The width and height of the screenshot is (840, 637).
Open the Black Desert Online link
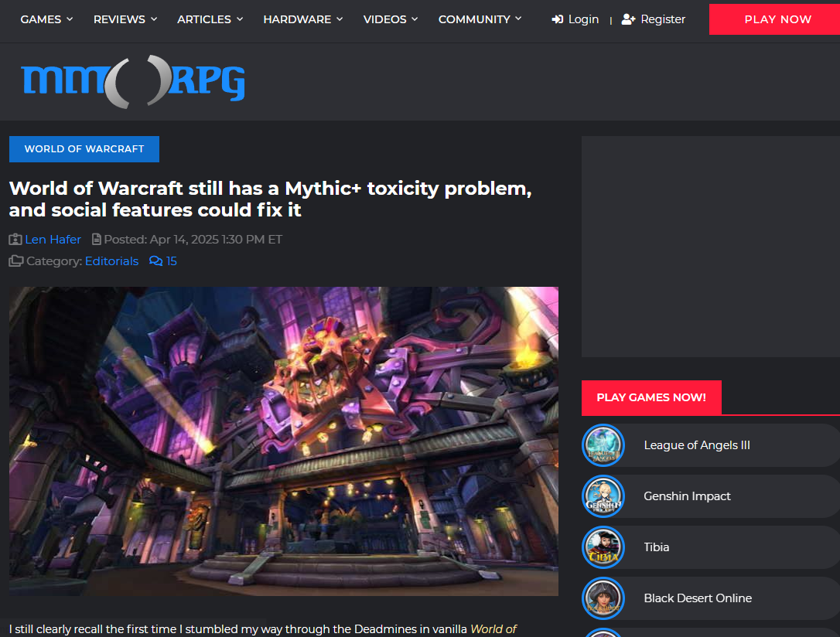tap(698, 598)
